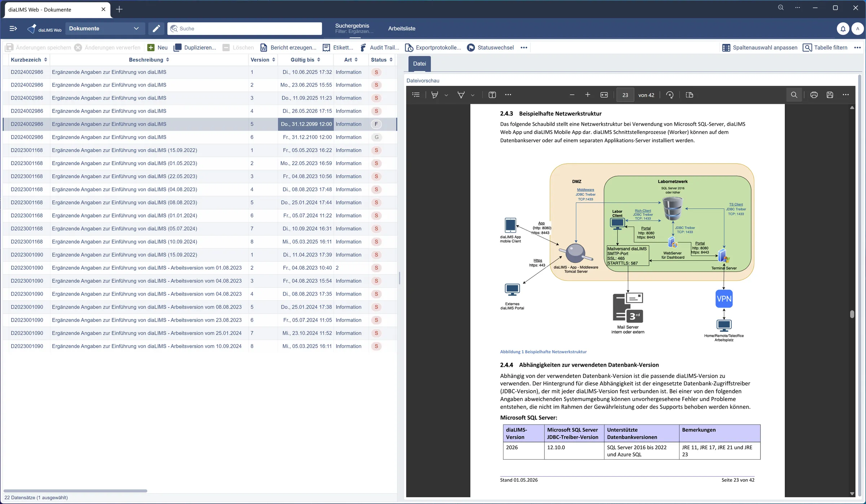Sort by Version column
This screenshot has height=504, width=866.
(x=263, y=60)
